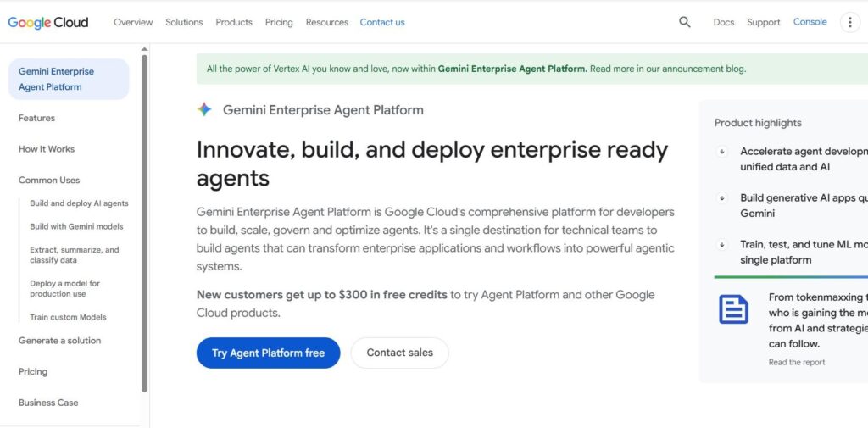Viewport: 868px width, 428px height.
Task: Click the Contact sales button
Action: click(400, 353)
